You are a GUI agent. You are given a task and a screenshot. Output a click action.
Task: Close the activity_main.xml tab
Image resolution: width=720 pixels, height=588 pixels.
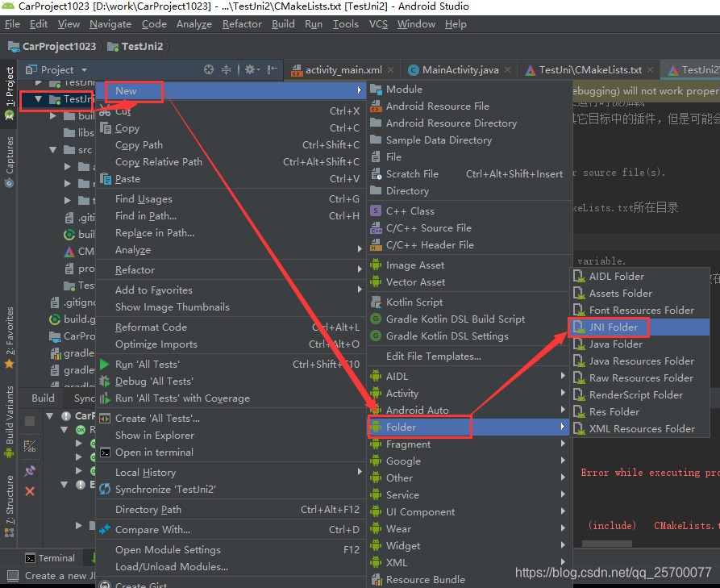pyautogui.click(x=390, y=70)
